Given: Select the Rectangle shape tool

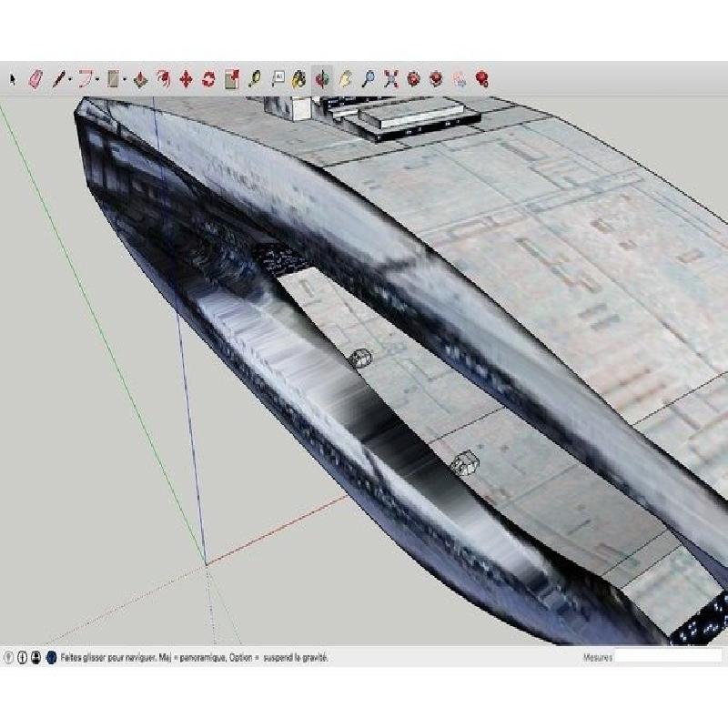Looking at the screenshot, I should pos(113,79).
